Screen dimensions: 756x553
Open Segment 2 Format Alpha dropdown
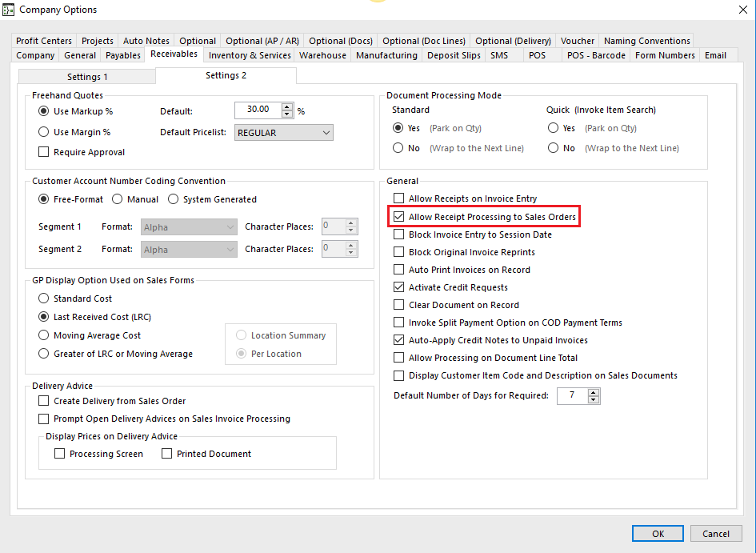(189, 249)
